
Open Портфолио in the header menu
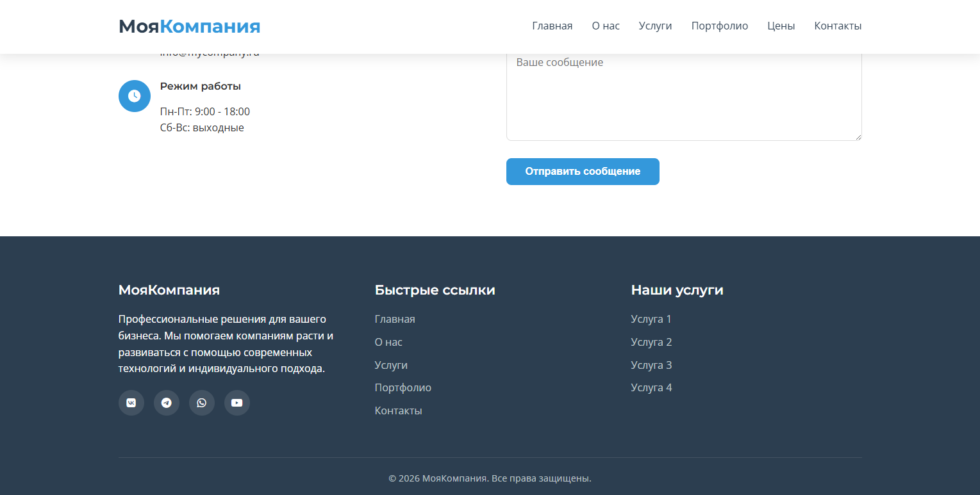719,26
